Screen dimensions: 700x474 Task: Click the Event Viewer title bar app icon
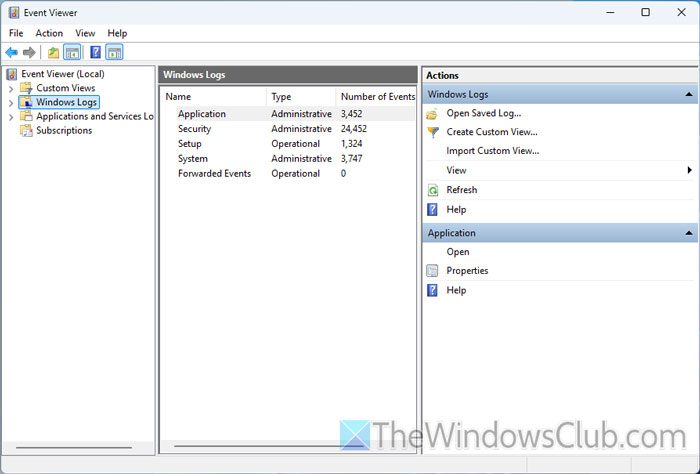click(x=14, y=12)
